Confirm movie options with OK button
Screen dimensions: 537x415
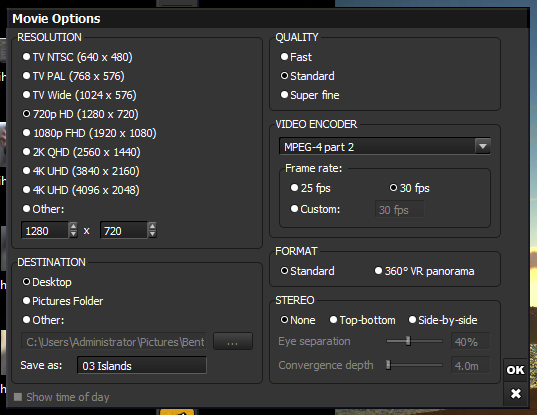(x=515, y=370)
